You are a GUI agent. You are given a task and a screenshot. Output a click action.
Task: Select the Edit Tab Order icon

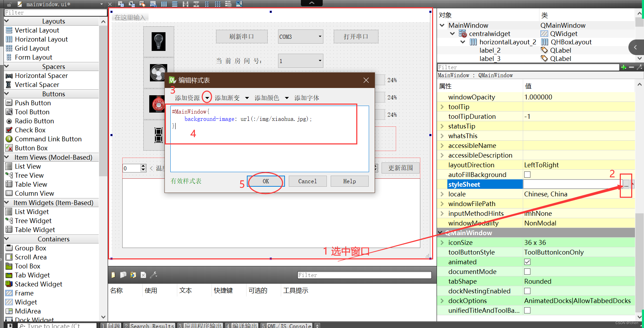153,4
